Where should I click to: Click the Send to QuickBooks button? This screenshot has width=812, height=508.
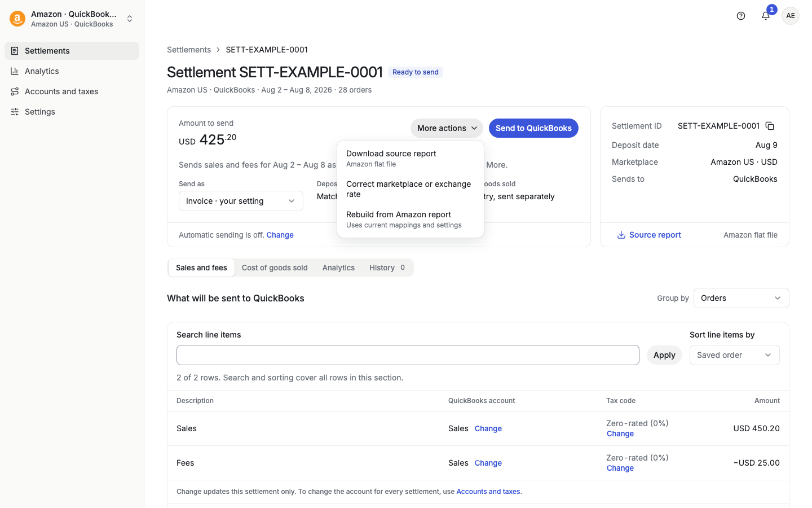pyautogui.click(x=533, y=128)
